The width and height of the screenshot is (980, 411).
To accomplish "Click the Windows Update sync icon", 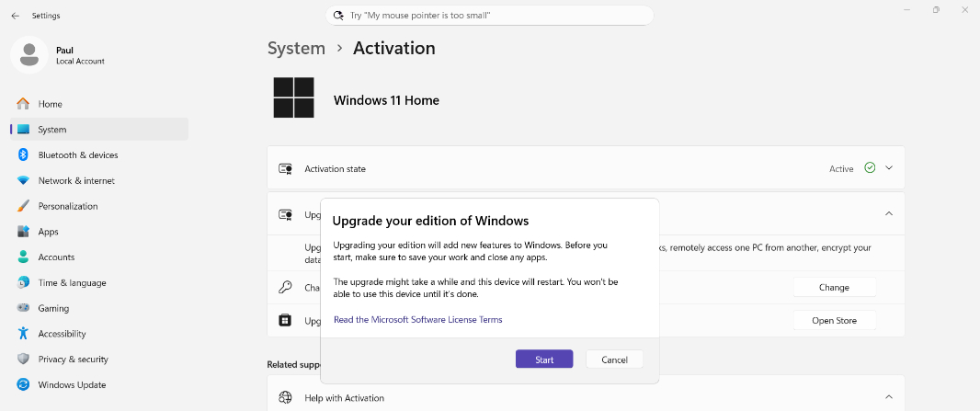I will pyautogui.click(x=23, y=384).
